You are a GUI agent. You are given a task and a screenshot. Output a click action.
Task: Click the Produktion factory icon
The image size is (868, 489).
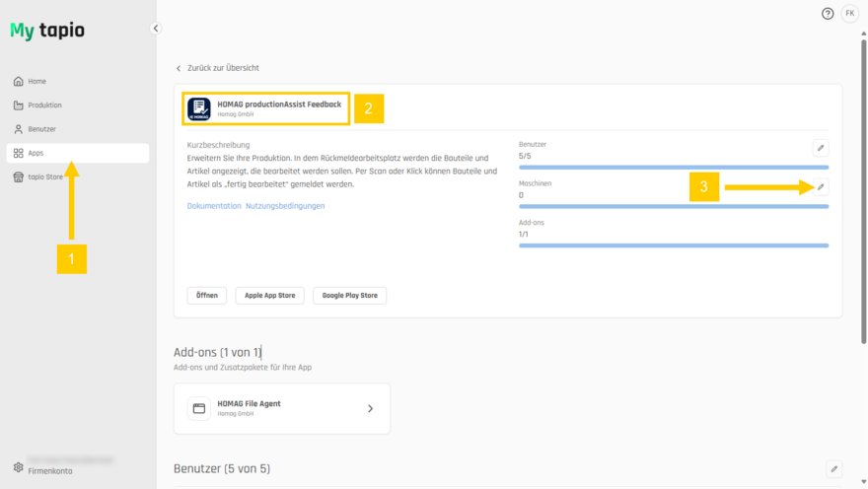click(x=19, y=105)
